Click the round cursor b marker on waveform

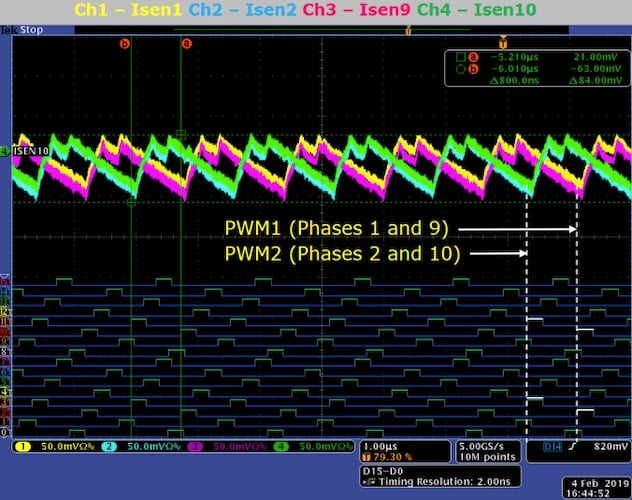coord(131,202)
